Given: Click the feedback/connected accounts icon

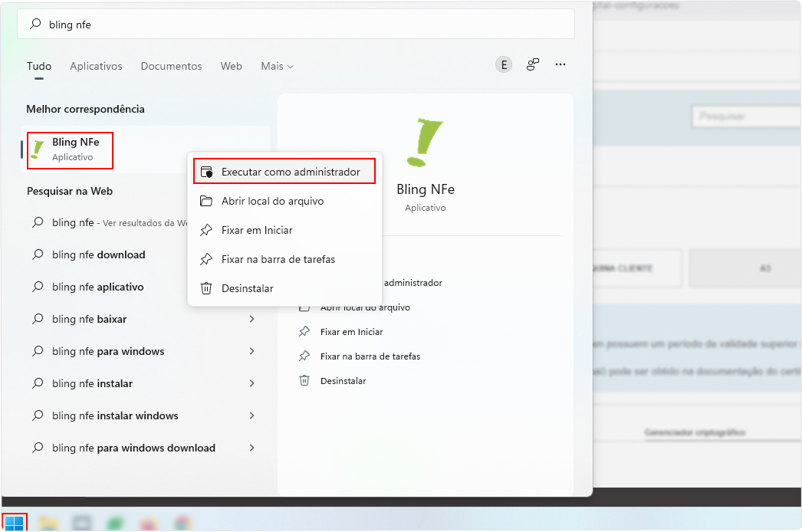Looking at the screenshot, I should click(x=532, y=64).
